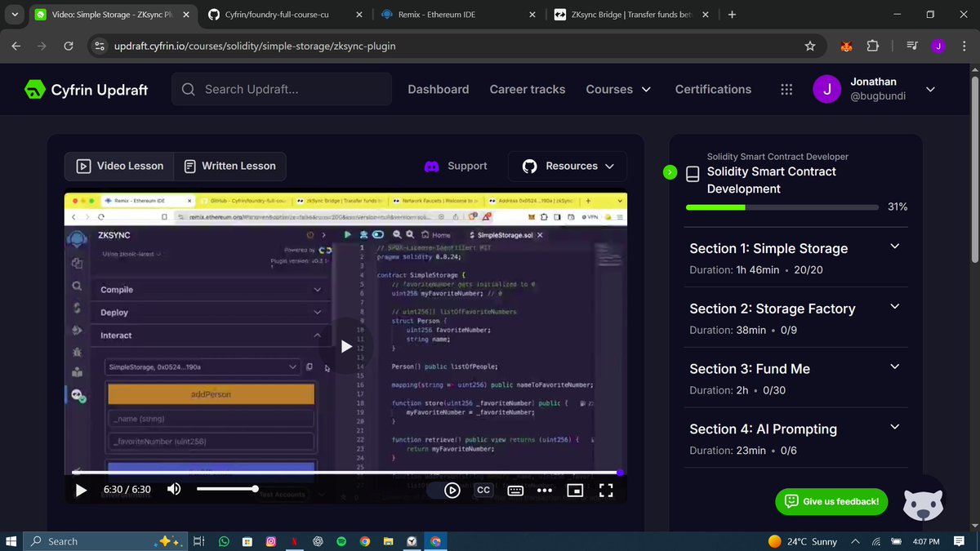Play the lesson video from the control bar
Image resolution: width=980 pixels, height=551 pixels.
pos(81,490)
